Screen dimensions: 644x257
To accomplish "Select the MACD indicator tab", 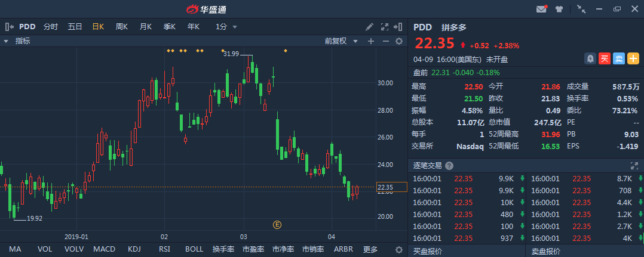I will click(105, 249).
